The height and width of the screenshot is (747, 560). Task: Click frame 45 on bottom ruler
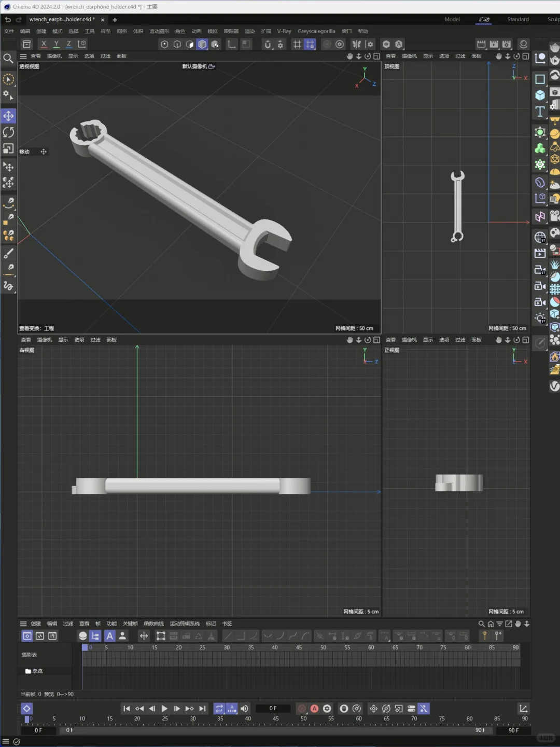[276, 720]
